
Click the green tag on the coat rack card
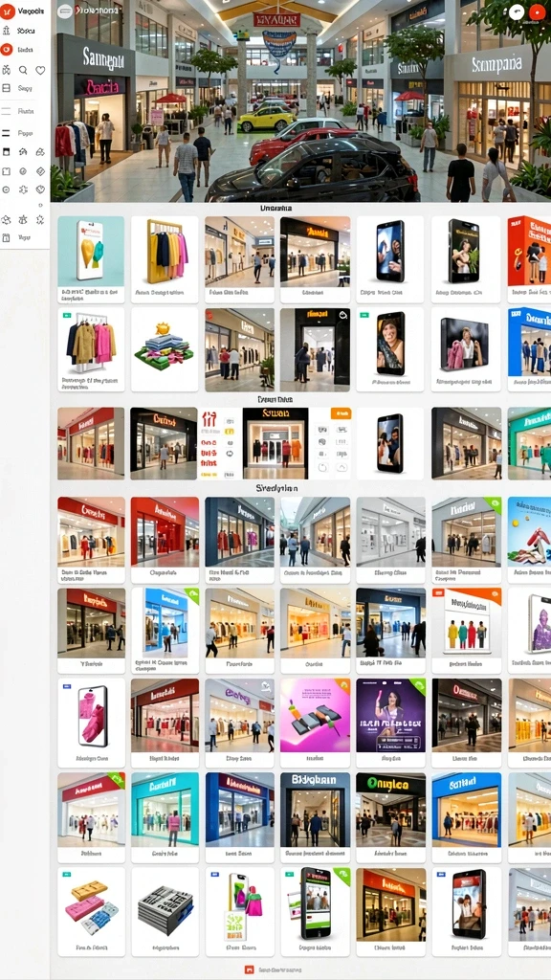tap(67, 316)
